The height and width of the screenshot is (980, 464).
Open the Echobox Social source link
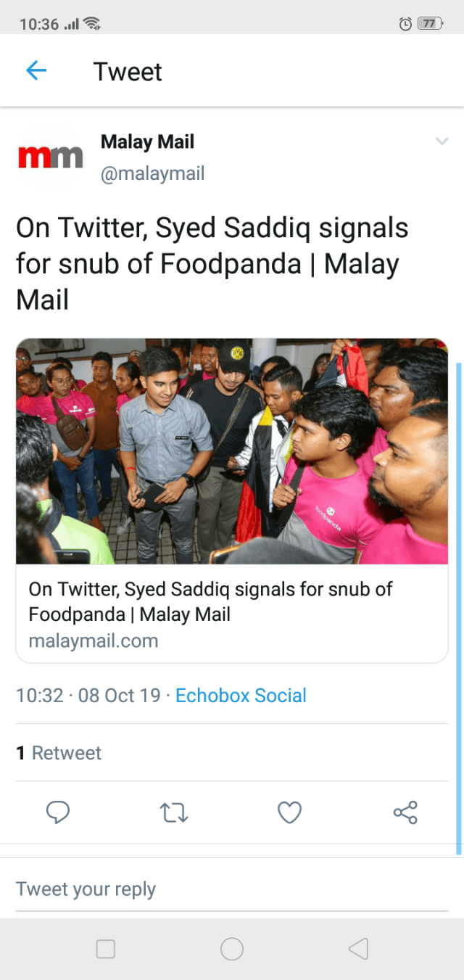pos(241,696)
